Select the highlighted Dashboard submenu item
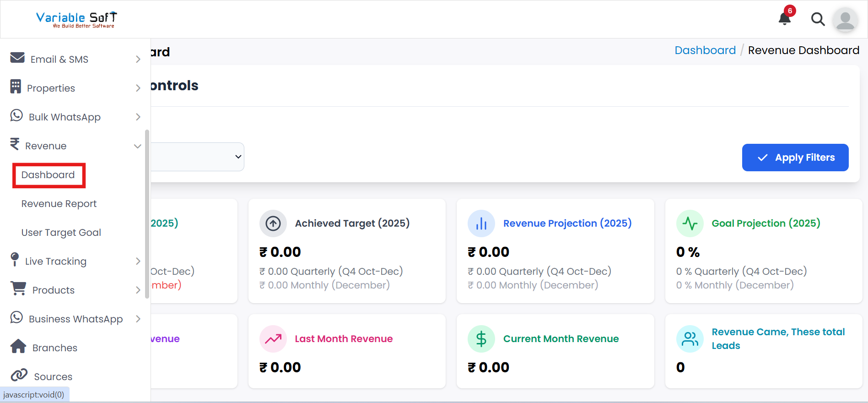This screenshot has width=868, height=403. pos(48,175)
